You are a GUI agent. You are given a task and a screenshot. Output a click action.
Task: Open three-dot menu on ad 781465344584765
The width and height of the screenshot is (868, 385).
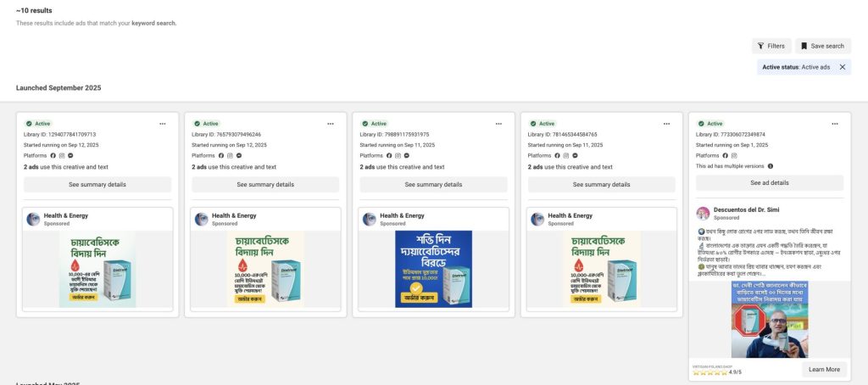[666, 124]
